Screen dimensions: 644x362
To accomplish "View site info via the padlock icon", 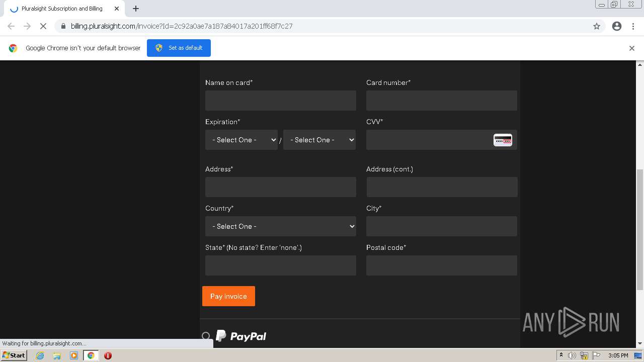I will click(x=63, y=26).
